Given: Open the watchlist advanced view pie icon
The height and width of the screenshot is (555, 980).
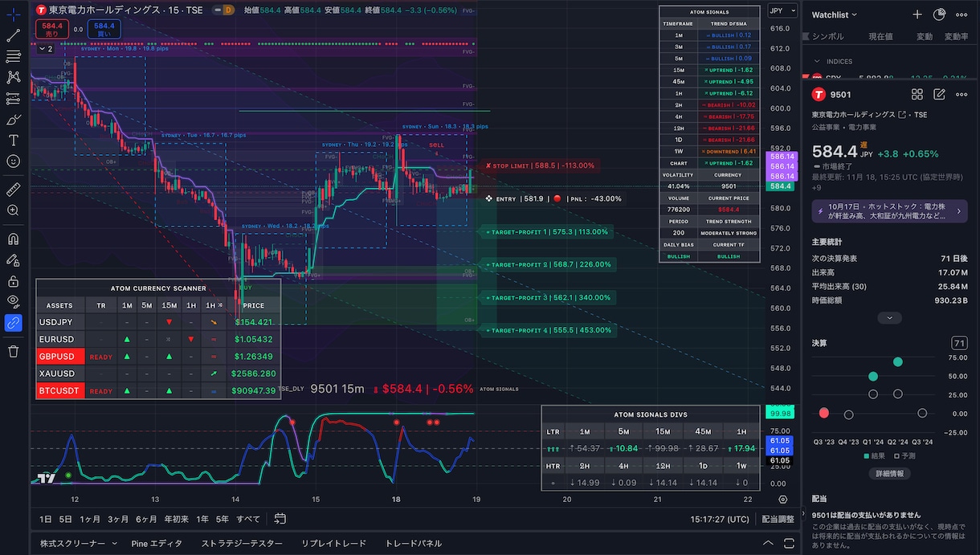Looking at the screenshot, I should coord(940,14).
